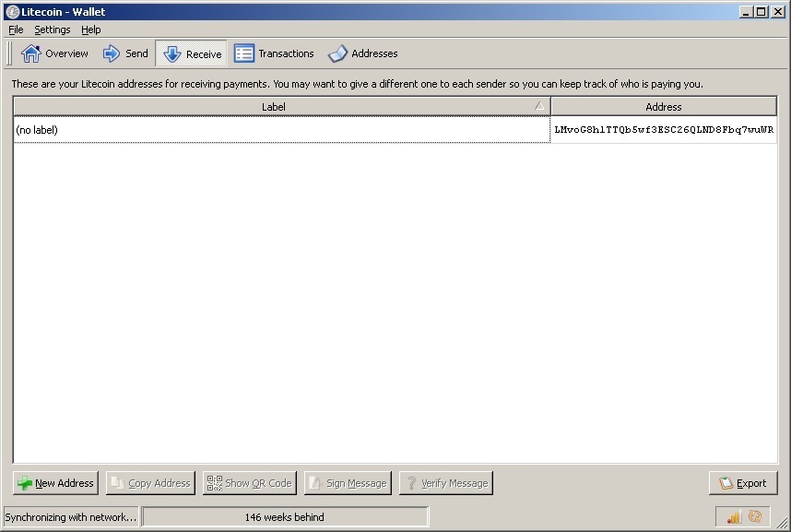
Task: Open the Settings menu
Action: point(52,30)
